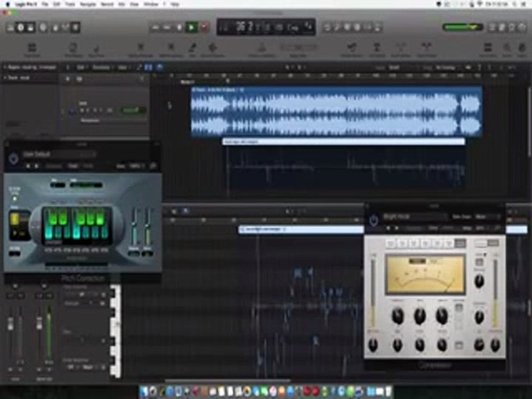The image size is (532, 399).
Task: Open the Bright Vocal preset menu
Action: (415, 217)
